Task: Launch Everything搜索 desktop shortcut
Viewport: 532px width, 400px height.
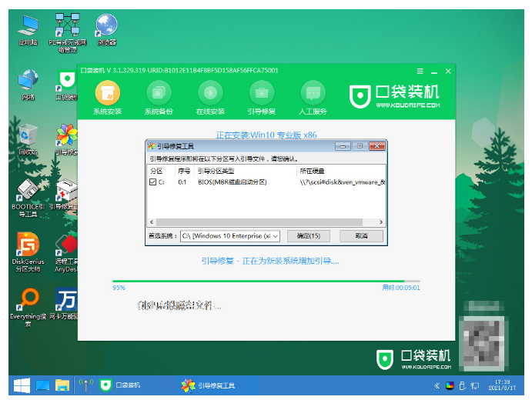Action: tap(28, 308)
